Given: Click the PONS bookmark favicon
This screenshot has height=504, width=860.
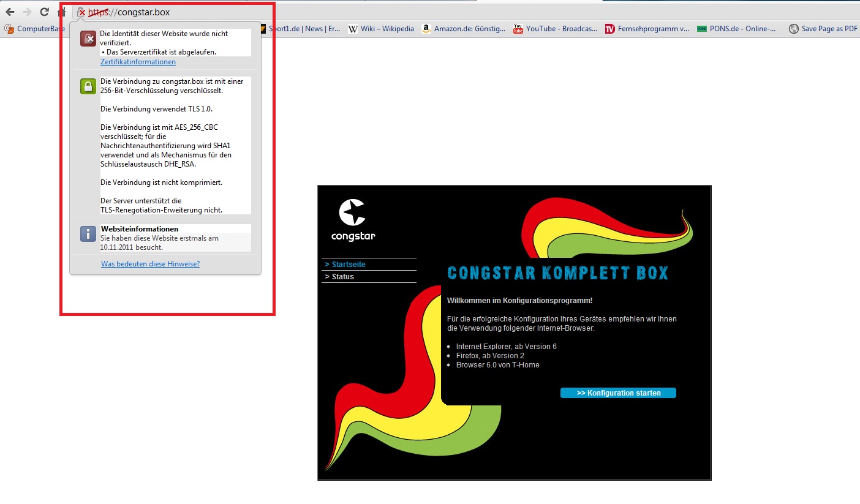Looking at the screenshot, I should point(702,29).
